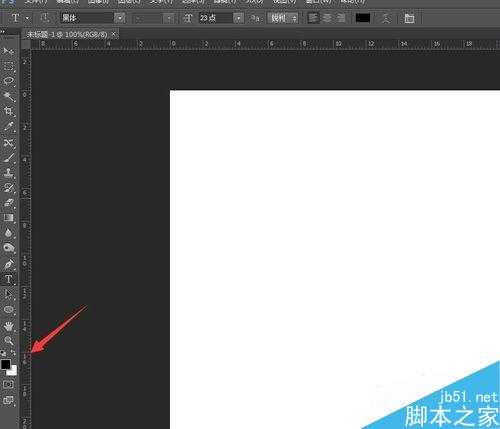Select the History Brush tool
The image size is (500, 429).
(9, 188)
